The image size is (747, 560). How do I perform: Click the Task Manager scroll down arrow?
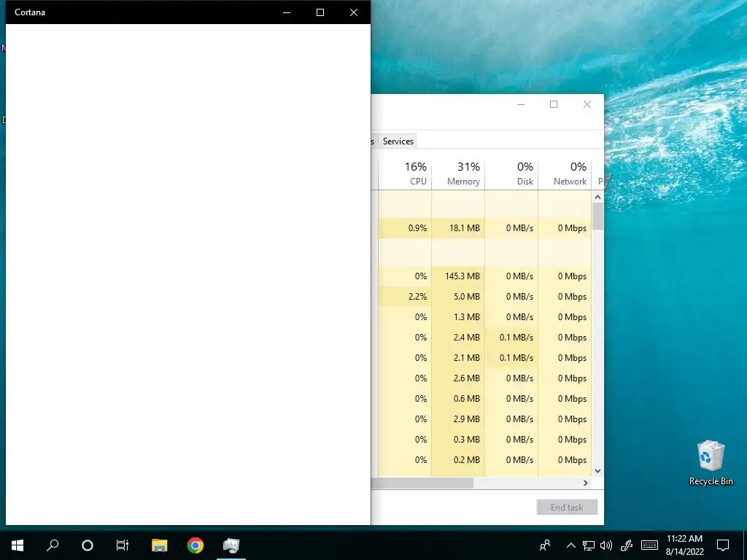[x=598, y=471]
